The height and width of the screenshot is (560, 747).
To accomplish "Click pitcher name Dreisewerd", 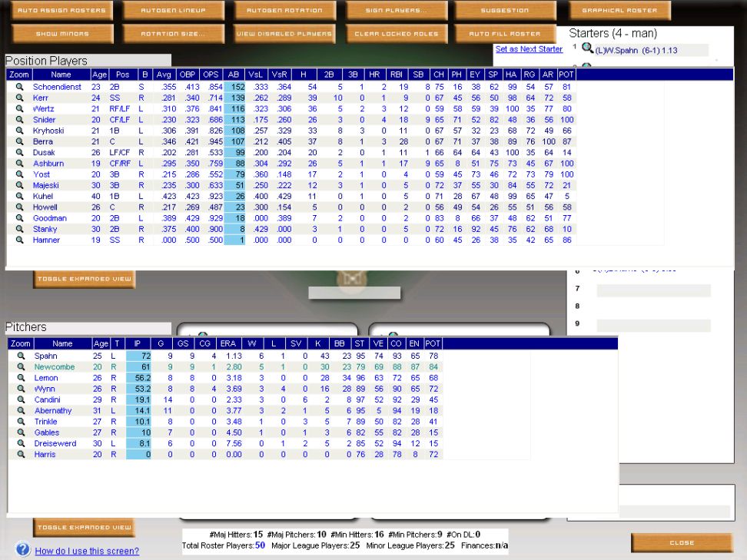I will tap(55, 443).
